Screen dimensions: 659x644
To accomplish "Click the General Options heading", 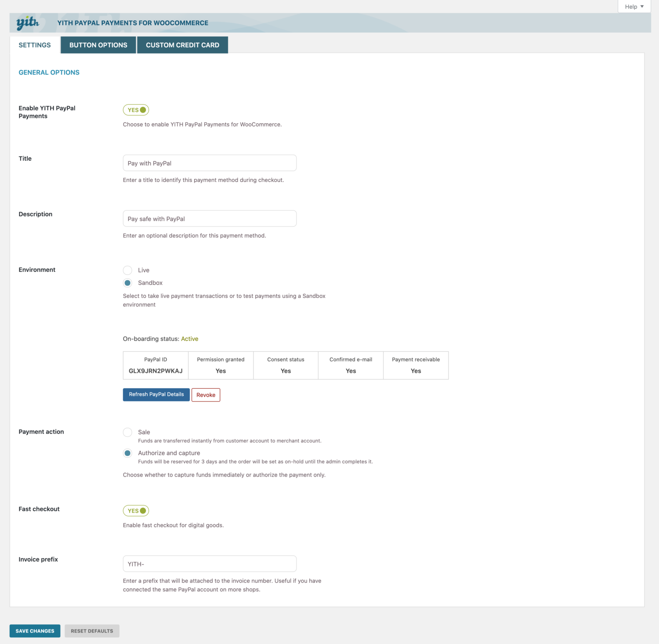I will 49,72.
